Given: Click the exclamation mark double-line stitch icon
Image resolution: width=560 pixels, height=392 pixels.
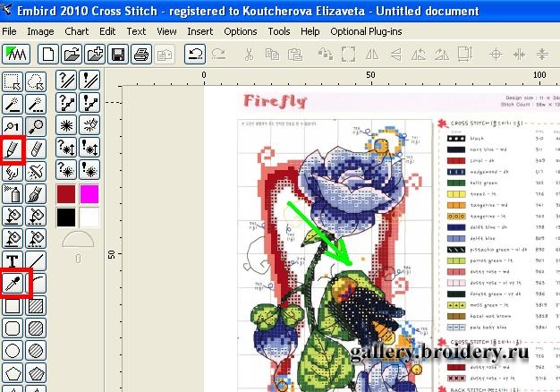Looking at the screenshot, I should [x=89, y=80].
